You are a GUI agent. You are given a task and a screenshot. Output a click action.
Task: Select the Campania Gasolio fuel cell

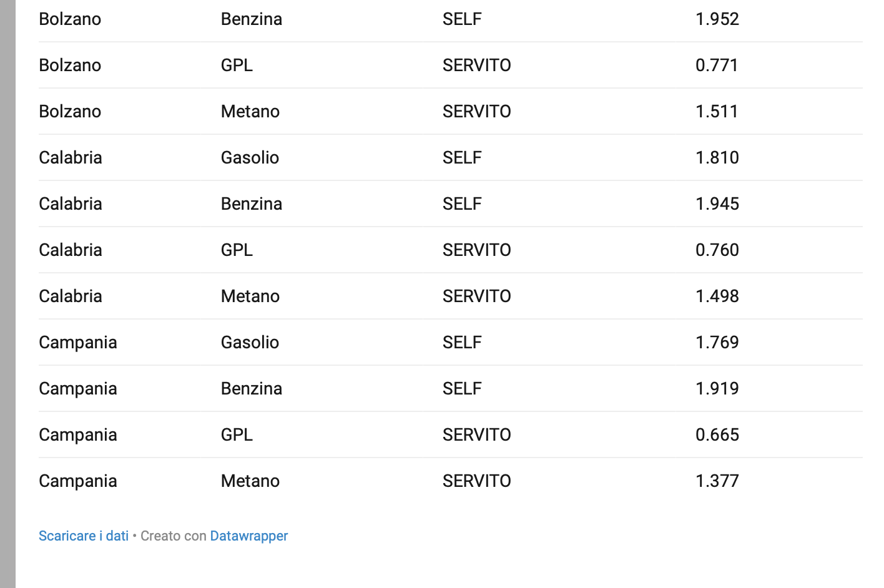point(250,342)
